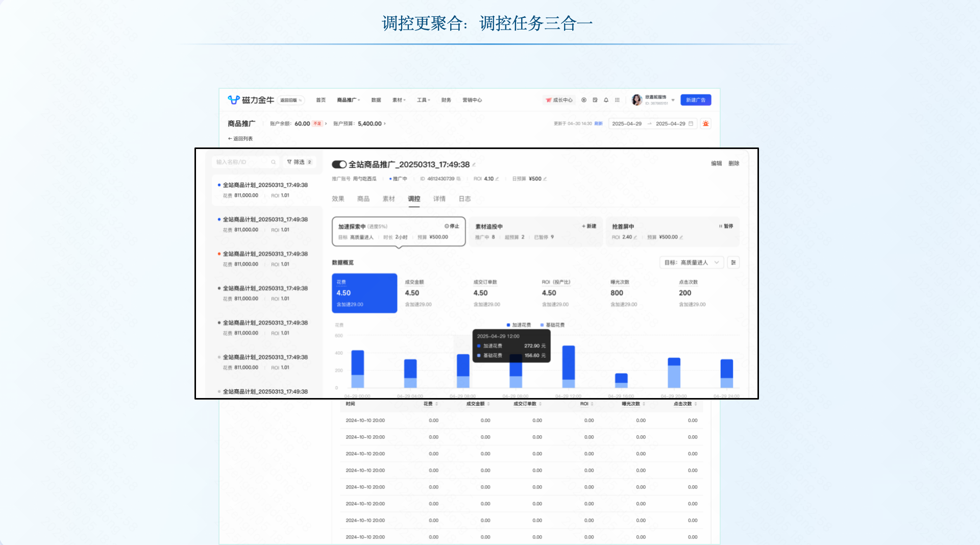
Task: Click the 加速花费 legend color dot
Action: 507,325
